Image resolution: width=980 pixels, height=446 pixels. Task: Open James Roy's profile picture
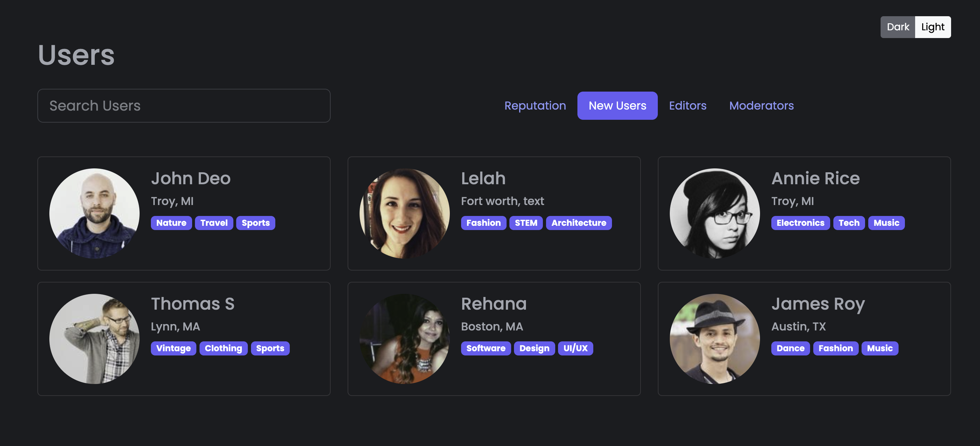(x=715, y=339)
